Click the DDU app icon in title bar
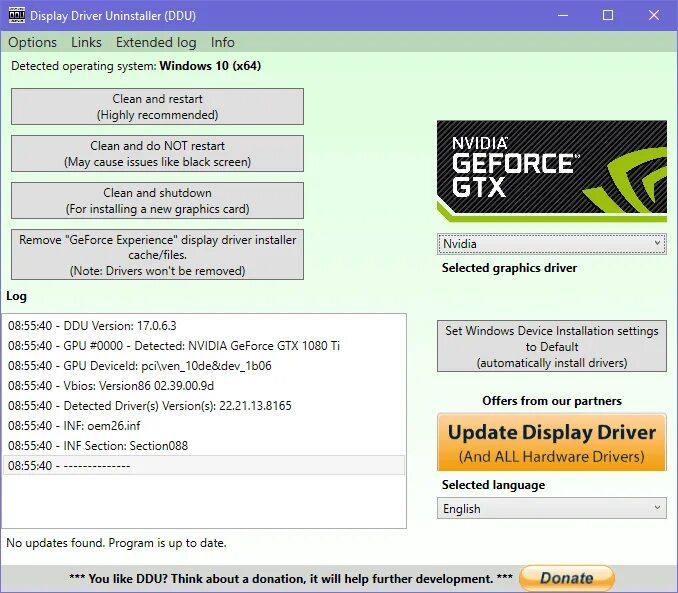 point(17,16)
